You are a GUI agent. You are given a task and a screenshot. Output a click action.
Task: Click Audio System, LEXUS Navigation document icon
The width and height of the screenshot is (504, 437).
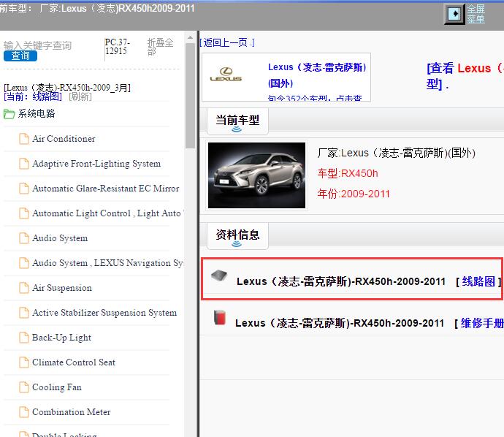click(x=24, y=263)
